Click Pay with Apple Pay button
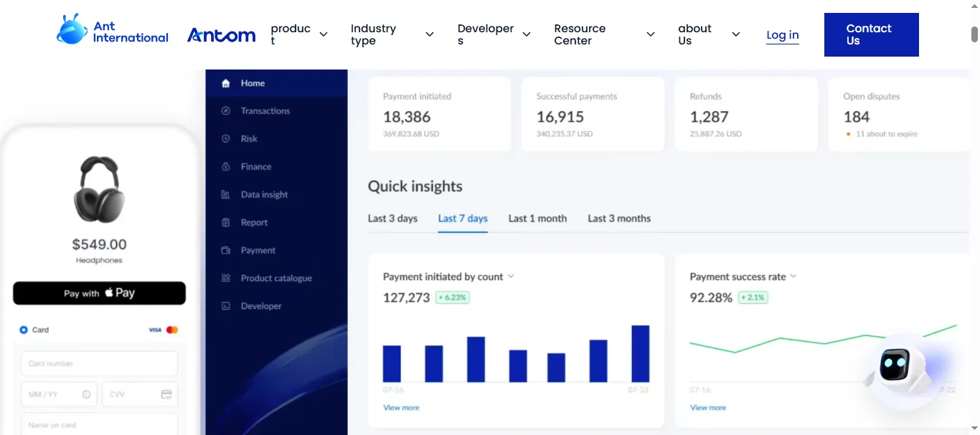The height and width of the screenshot is (435, 980). (x=99, y=293)
